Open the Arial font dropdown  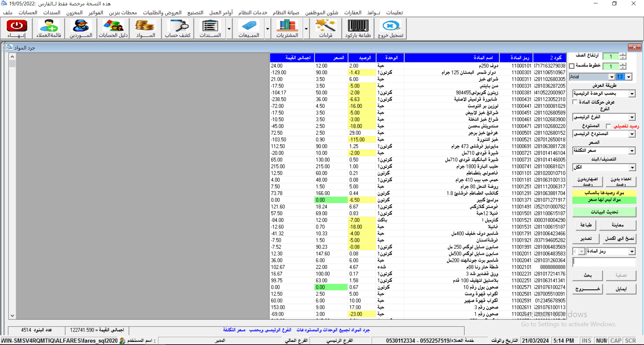[x=612, y=77]
